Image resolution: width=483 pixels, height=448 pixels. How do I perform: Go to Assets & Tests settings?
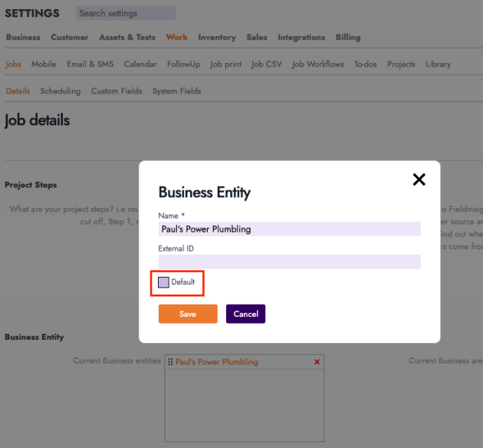(x=127, y=38)
